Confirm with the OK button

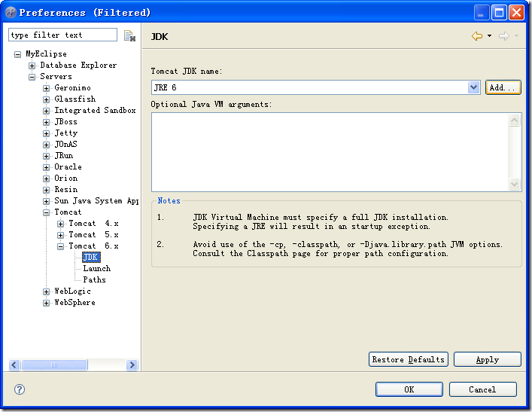pos(409,389)
